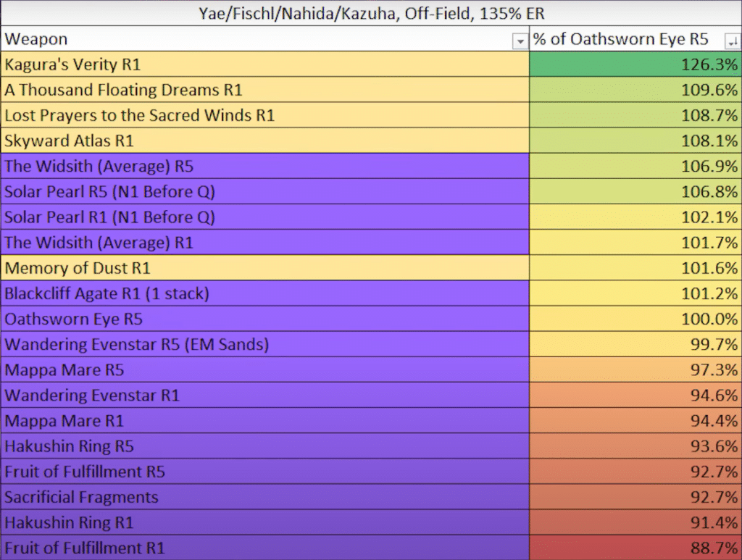
Task: Select the 93.6% value cell
Action: [x=635, y=446]
